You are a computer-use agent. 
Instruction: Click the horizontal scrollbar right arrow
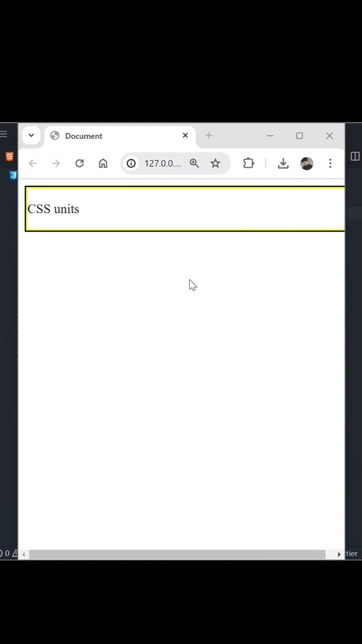[339, 554]
